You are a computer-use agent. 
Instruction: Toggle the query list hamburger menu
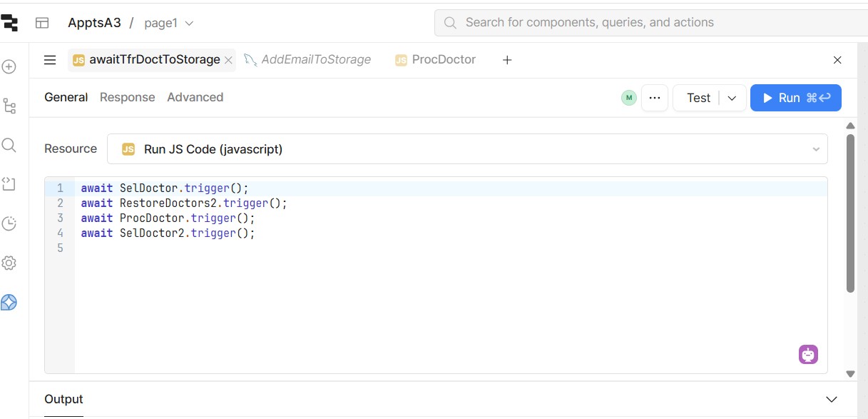click(50, 60)
